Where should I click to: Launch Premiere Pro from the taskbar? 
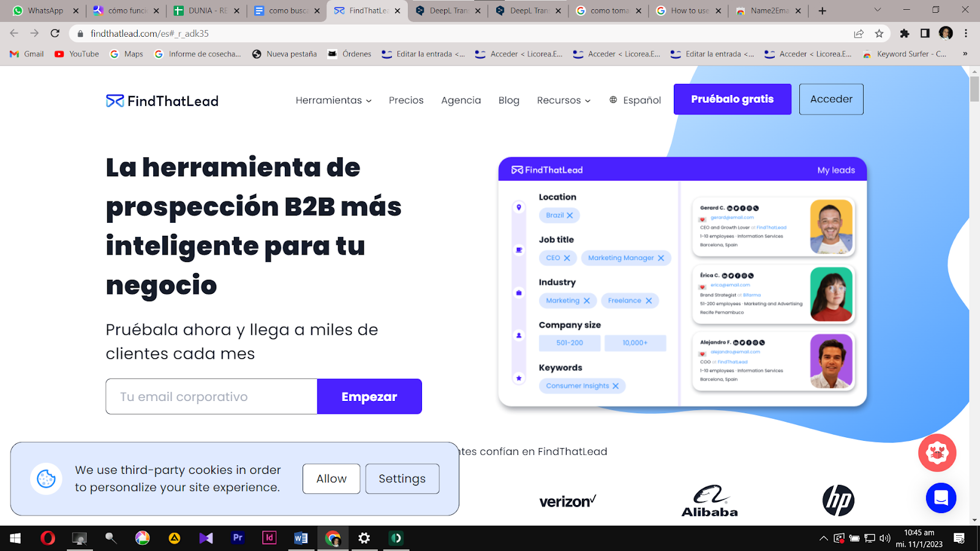point(238,538)
